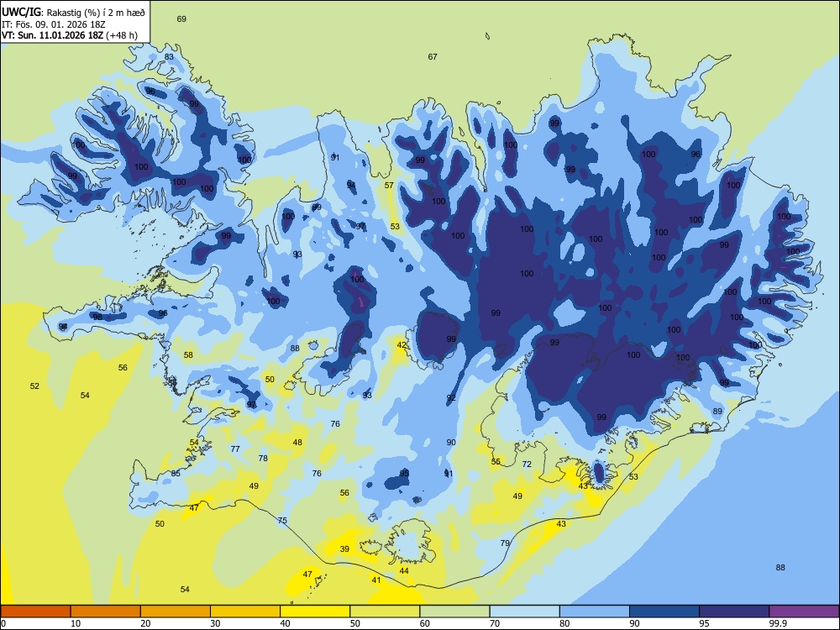Image resolution: width=840 pixels, height=630 pixels.
Task: Click the 40–50% bright yellow legend swatch
Action: (x=315, y=612)
